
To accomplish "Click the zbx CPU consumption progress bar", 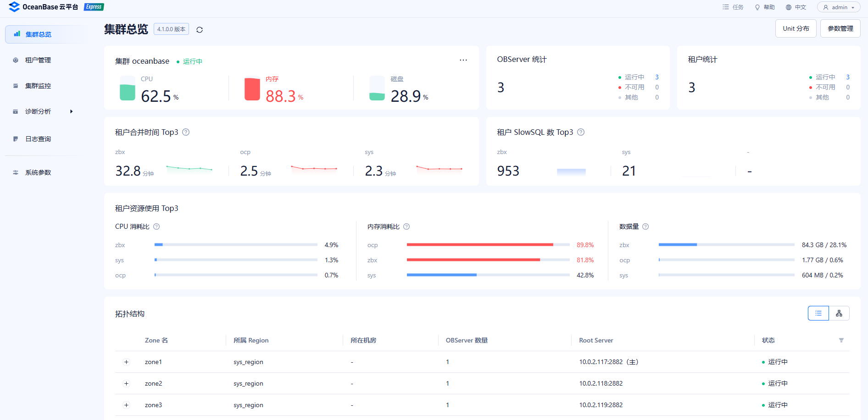I will (x=236, y=245).
